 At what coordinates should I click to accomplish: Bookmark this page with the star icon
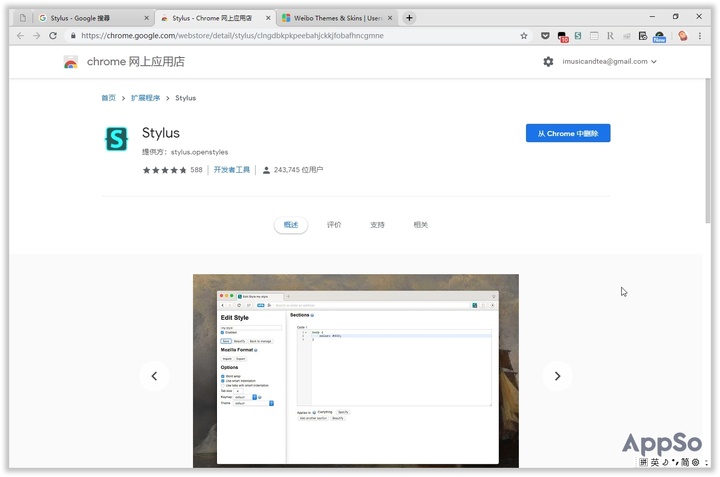point(523,36)
